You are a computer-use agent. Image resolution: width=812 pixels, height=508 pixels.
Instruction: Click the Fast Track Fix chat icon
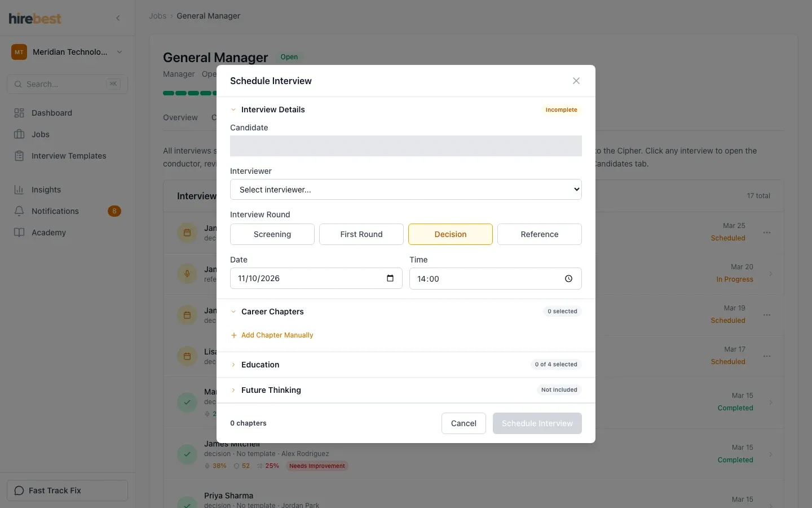click(x=19, y=491)
